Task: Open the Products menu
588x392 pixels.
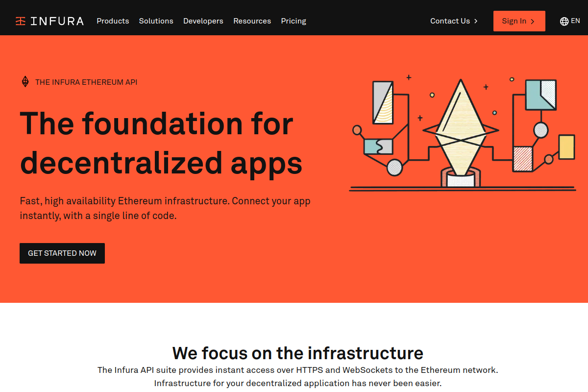Action: pos(113,21)
